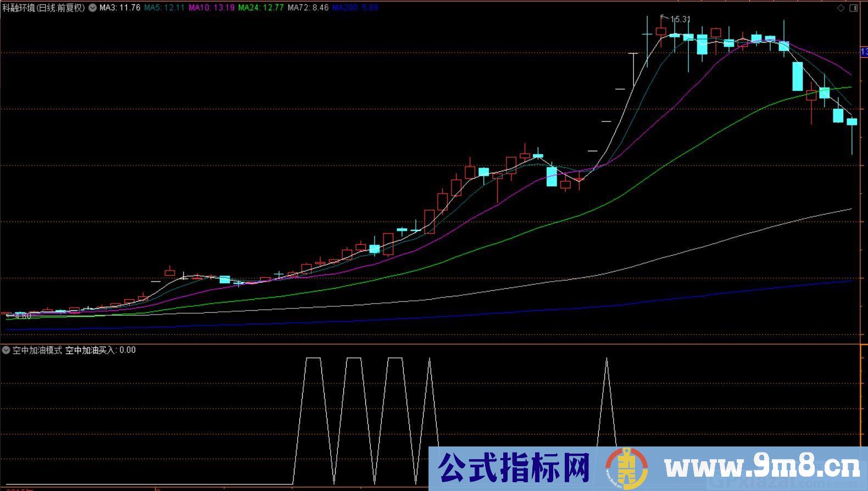This screenshot has height=491, width=868.
Task: Select the MA10: 13.19 label
Action: 212,8
